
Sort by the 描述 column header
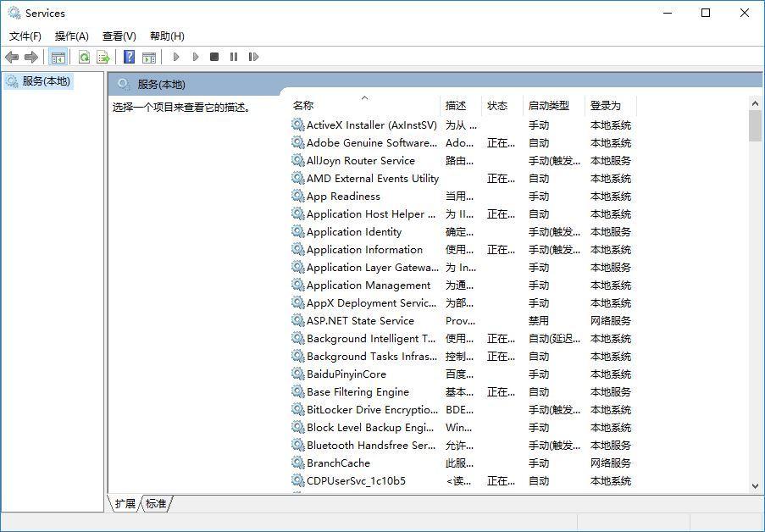[460, 105]
